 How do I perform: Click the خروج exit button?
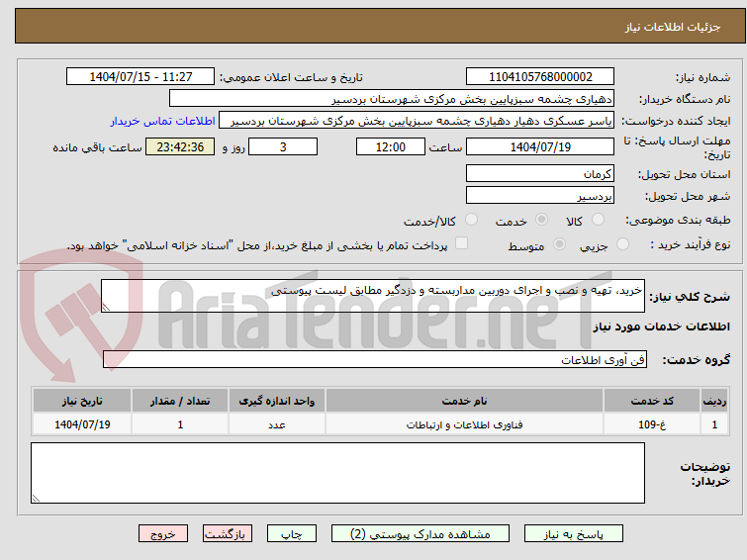[163, 534]
